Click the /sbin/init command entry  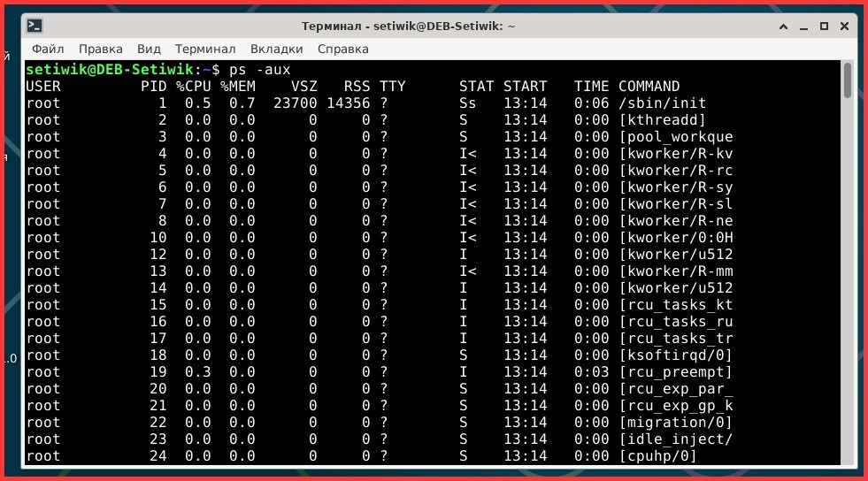pyautogui.click(x=662, y=103)
